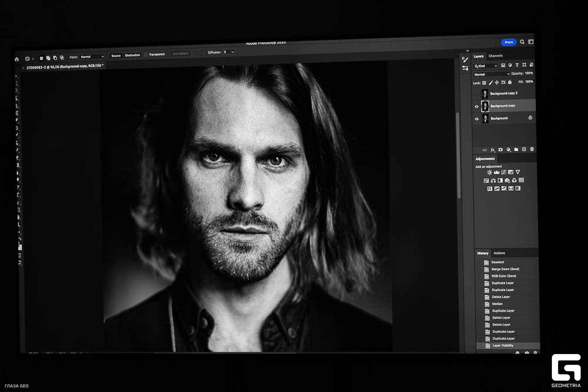Viewport: 588px width, 392px height.
Task: Hide the Background copy layer
Action: coord(477,106)
